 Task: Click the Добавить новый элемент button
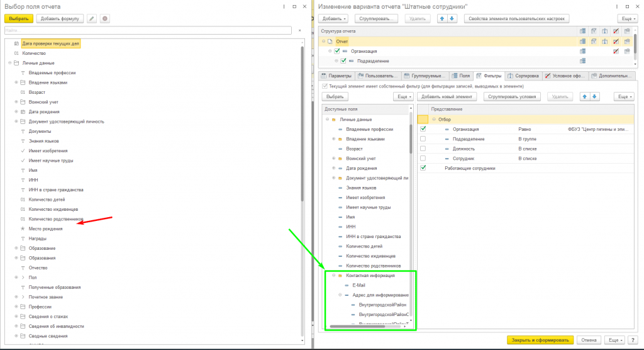(447, 97)
